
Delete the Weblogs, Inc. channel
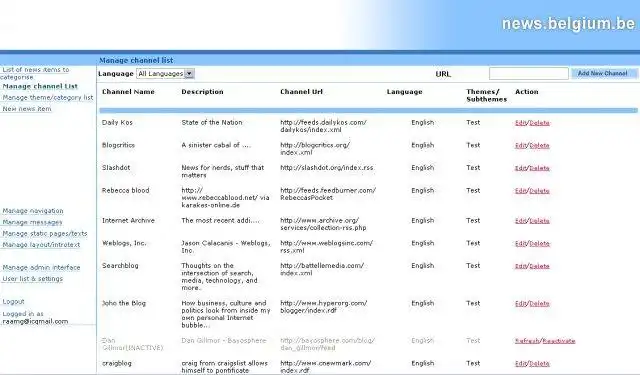pos(539,244)
